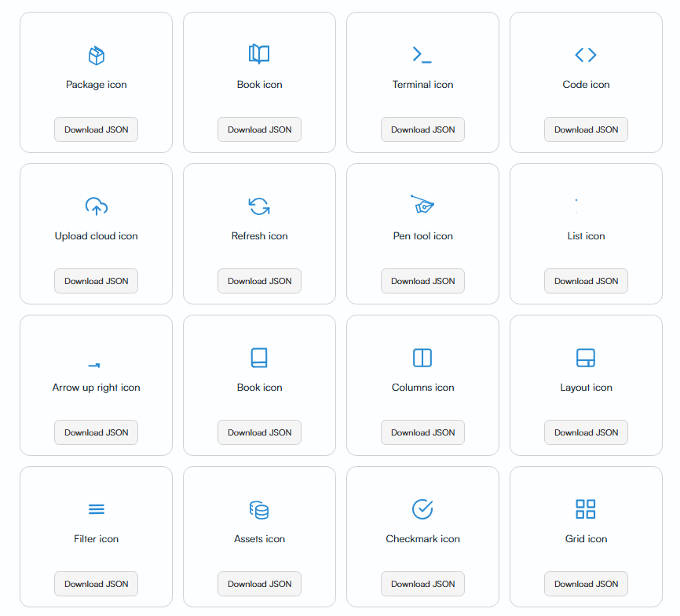Select the Book icon in the top row
Screen dimensions: 680x616
pyautogui.click(x=259, y=55)
